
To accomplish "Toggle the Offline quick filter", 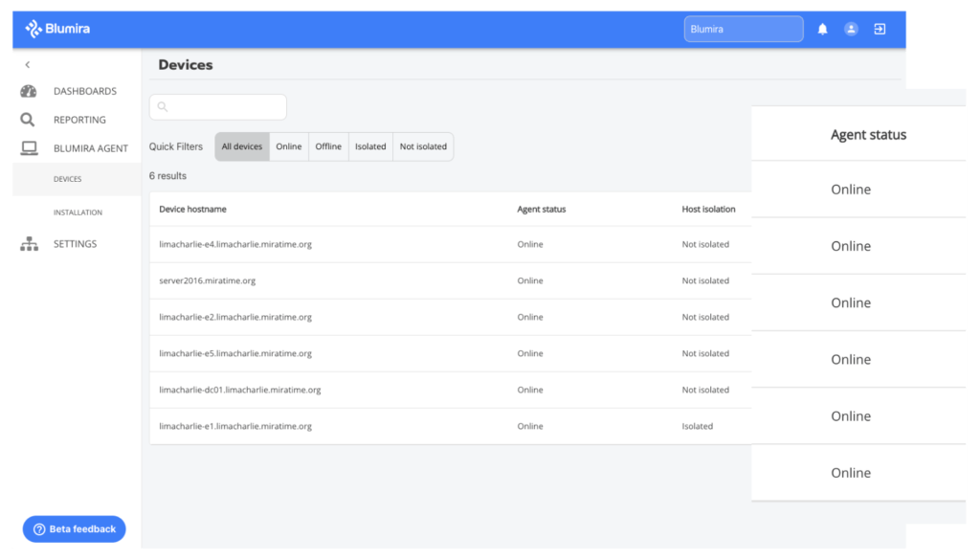I will click(x=328, y=146).
